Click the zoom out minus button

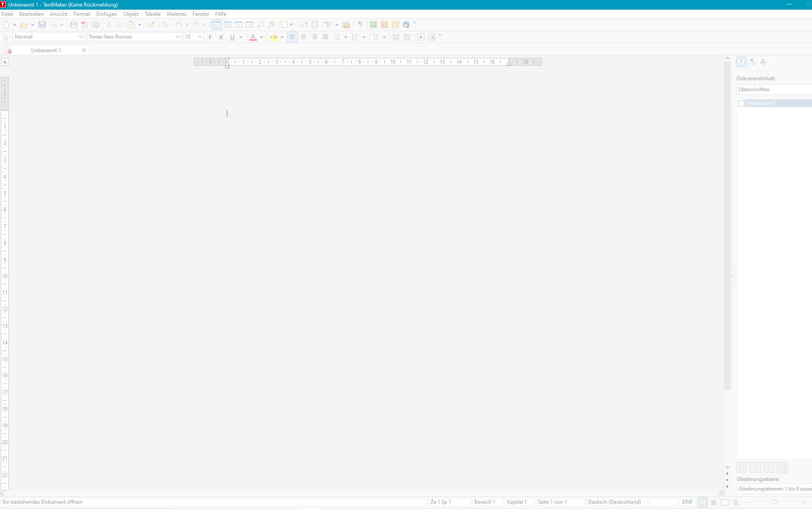747,502
